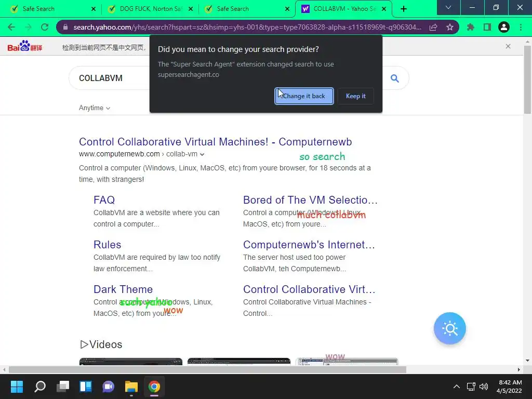
Task: Open Computernewb's Internet sitelink
Action: [x=309, y=245]
